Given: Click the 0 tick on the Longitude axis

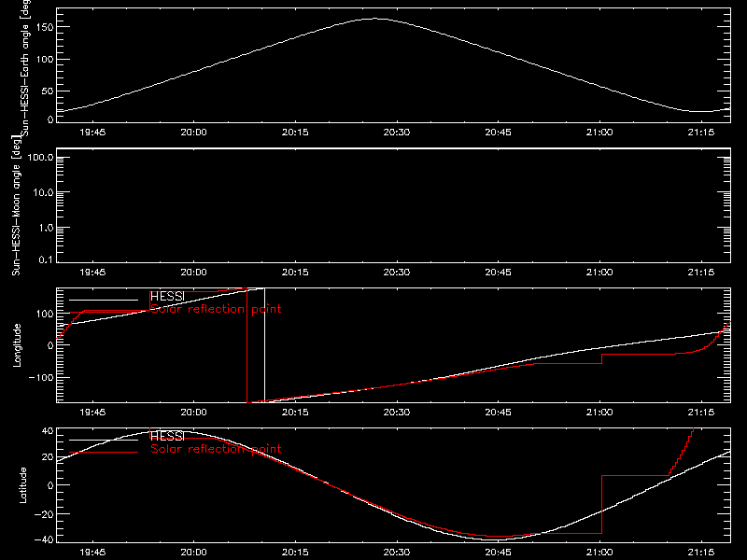Looking at the screenshot, I should tap(50, 345).
